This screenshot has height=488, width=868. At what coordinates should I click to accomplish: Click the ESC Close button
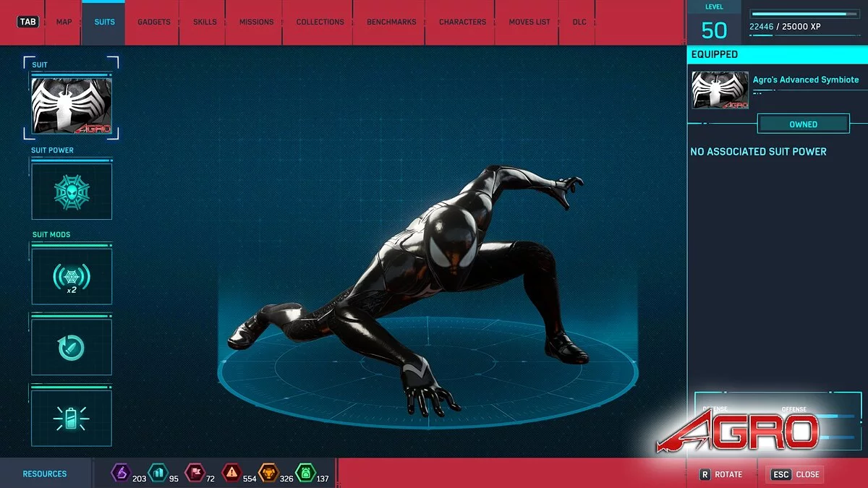click(795, 474)
